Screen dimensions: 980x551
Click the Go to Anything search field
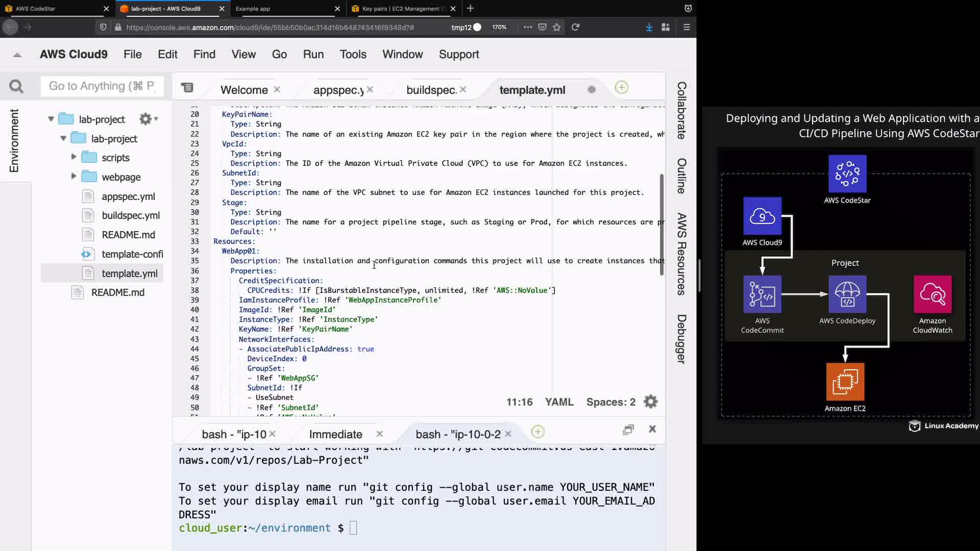pos(102,86)
